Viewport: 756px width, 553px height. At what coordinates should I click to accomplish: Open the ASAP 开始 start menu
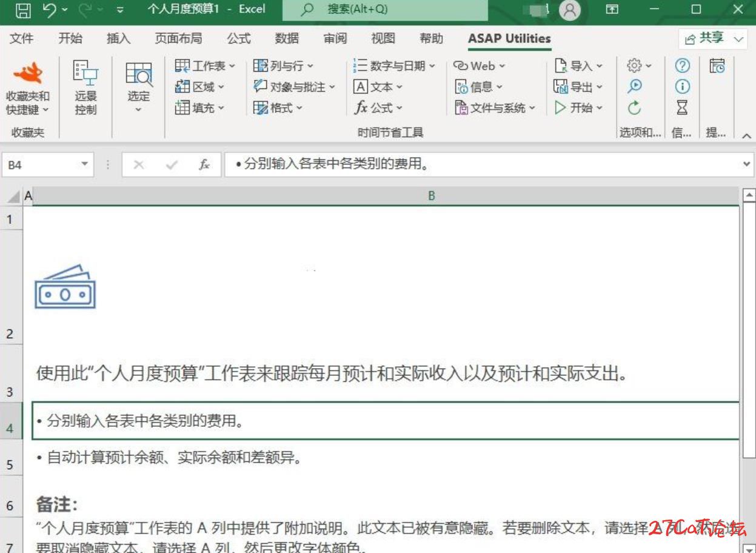pyautogui.click(x=579, y=108)
